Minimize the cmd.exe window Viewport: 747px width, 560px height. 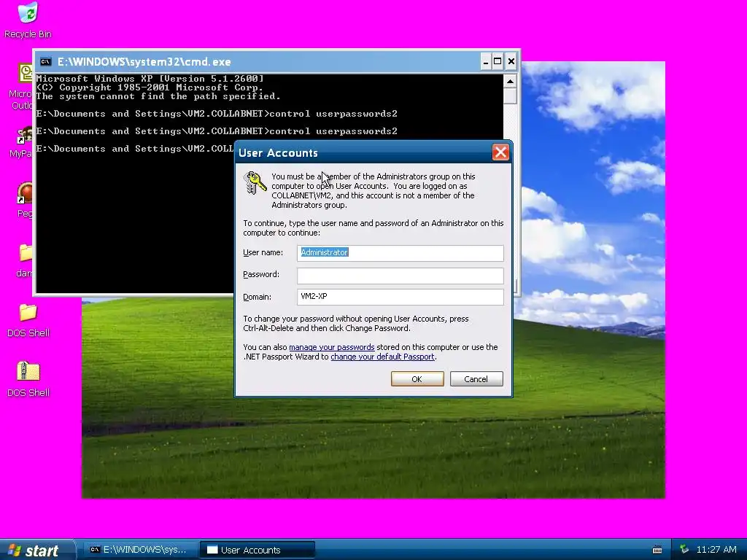point(485,61)
